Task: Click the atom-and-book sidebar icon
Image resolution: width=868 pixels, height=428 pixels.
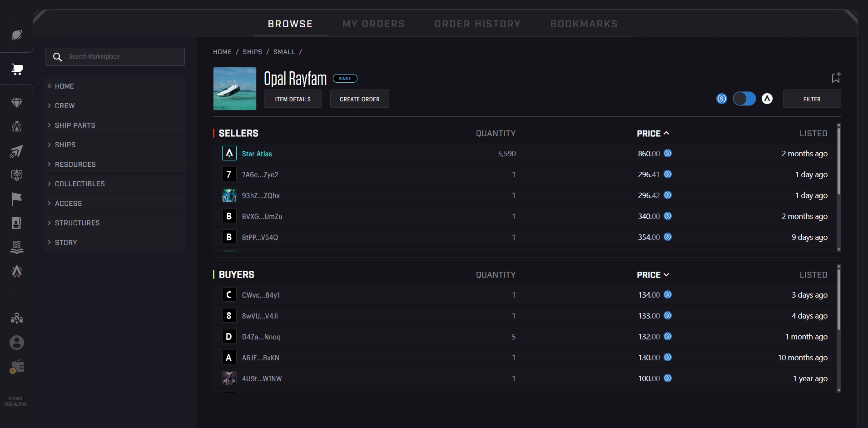Action: coord(17,247)
